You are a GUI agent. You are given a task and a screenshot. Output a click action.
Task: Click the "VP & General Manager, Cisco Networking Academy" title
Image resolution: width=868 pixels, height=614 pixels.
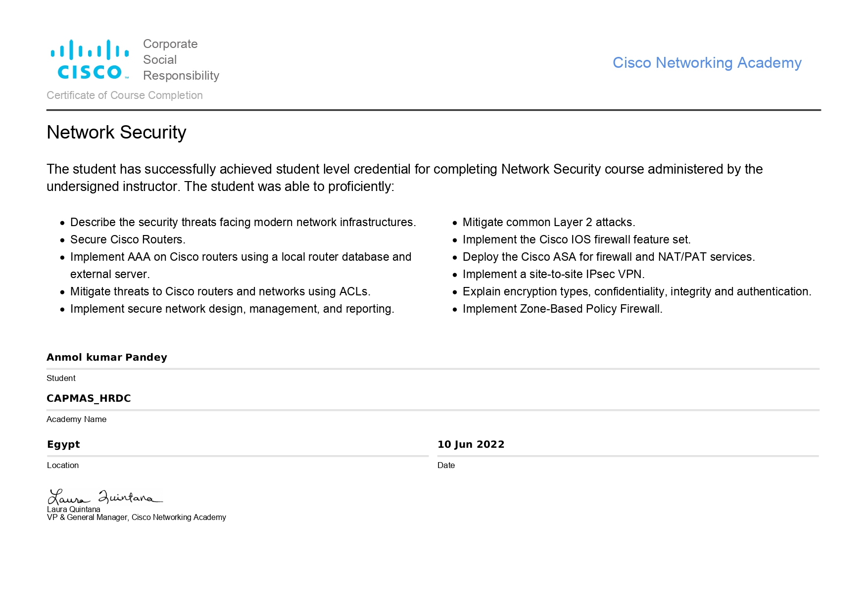137,518
